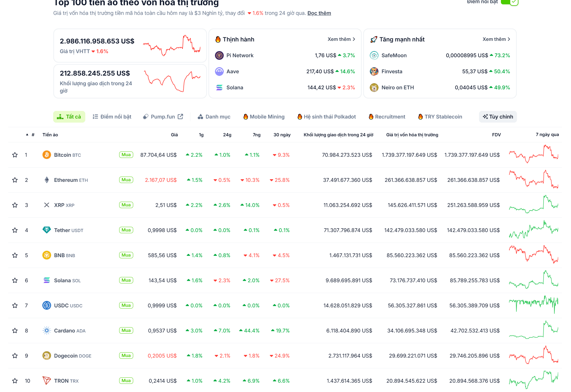Click the XRP logo icon
Viewport: 571px width, 392px height.
[x=47, y=205]
